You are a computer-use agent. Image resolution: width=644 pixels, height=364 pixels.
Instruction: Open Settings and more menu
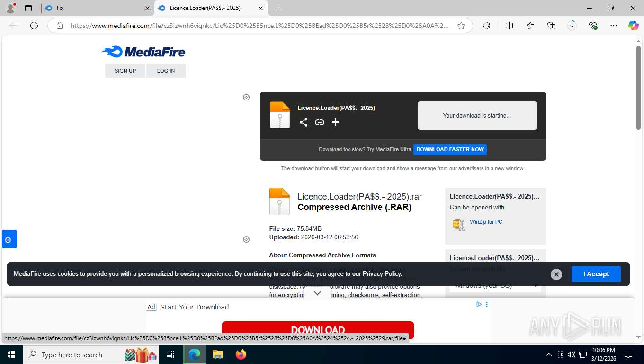(x=614, y=26)
